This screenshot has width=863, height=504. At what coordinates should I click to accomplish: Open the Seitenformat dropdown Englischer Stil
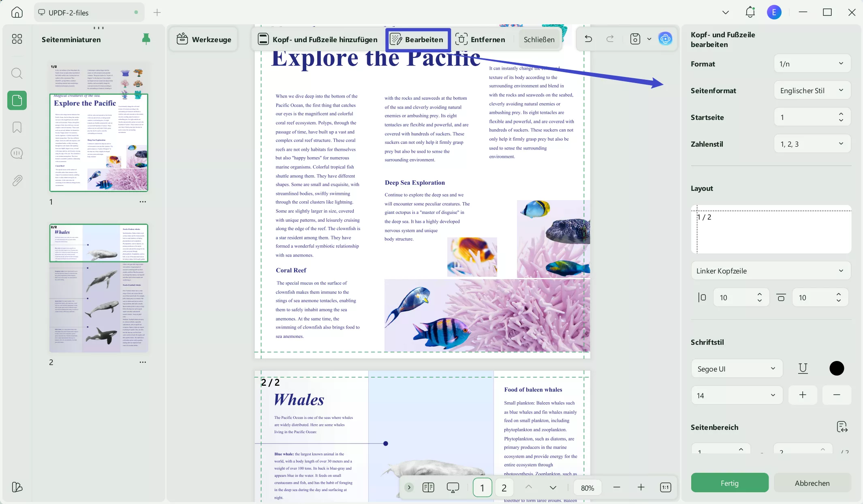[812, 90]
